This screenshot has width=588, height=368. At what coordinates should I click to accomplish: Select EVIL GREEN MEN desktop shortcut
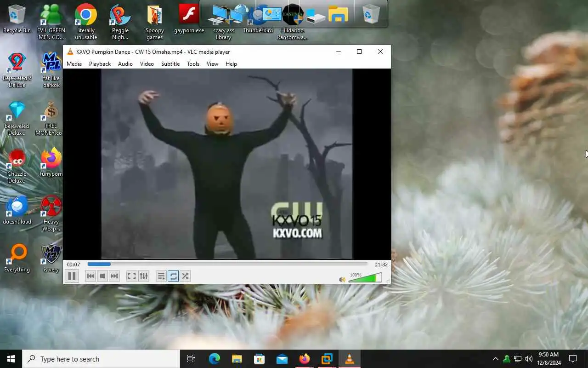point(51,22)
